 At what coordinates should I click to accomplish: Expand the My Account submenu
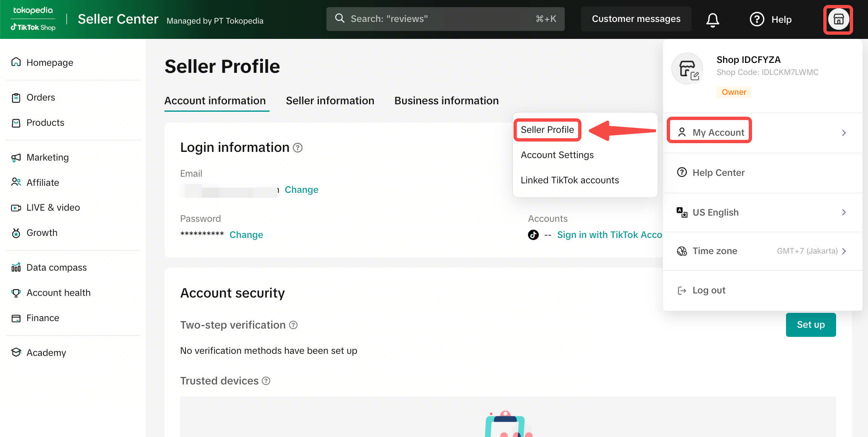718,132
